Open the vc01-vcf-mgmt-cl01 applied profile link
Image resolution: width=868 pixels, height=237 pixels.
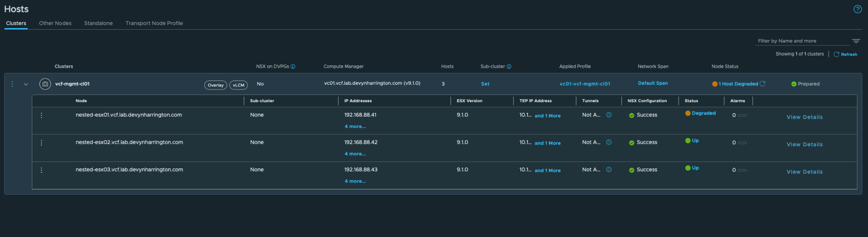[x=585, y=84]
